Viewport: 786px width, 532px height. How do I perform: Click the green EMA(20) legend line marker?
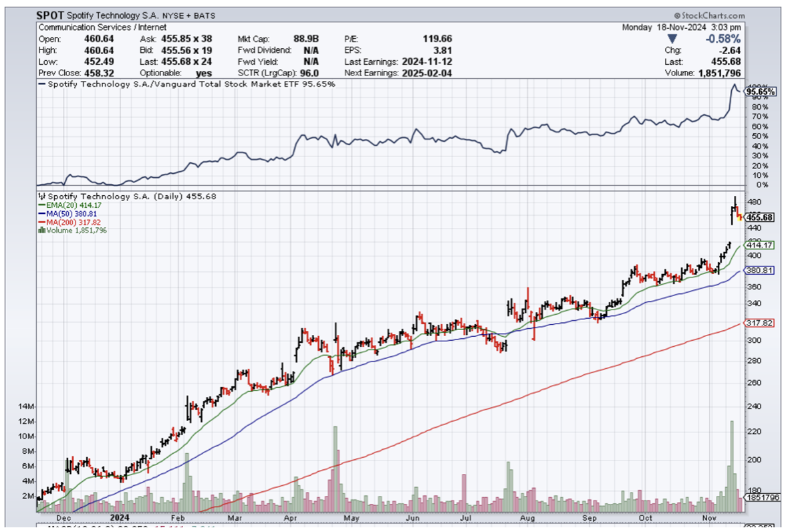[x=40, y=205]
